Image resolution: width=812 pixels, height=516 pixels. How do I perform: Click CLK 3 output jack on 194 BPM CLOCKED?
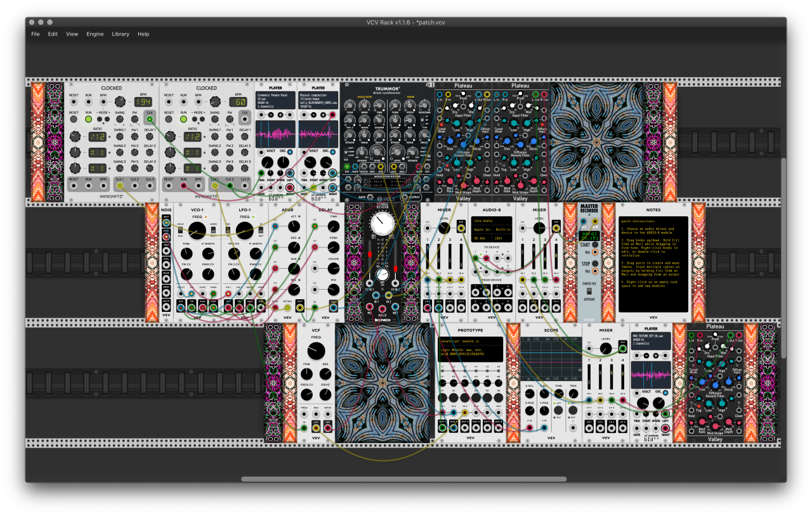pos(150,186)
